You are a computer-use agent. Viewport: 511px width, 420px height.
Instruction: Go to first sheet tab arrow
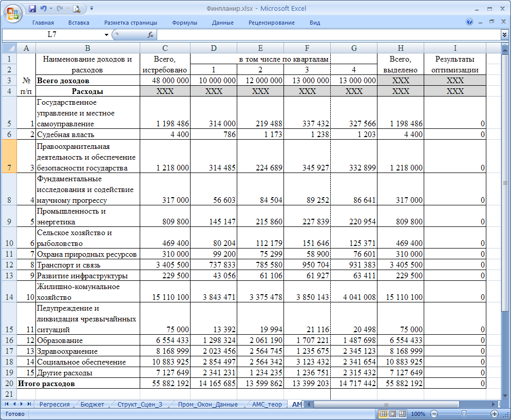pos(7,404)
